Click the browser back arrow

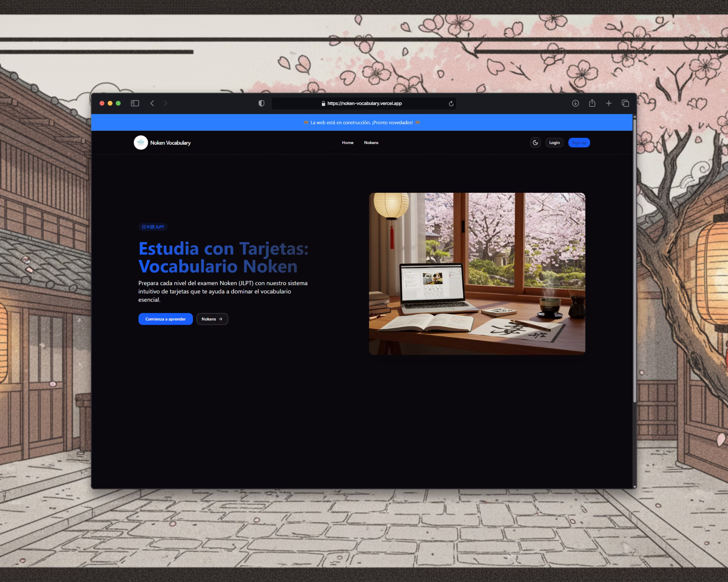pyautogui.click(x=152, y=103)
